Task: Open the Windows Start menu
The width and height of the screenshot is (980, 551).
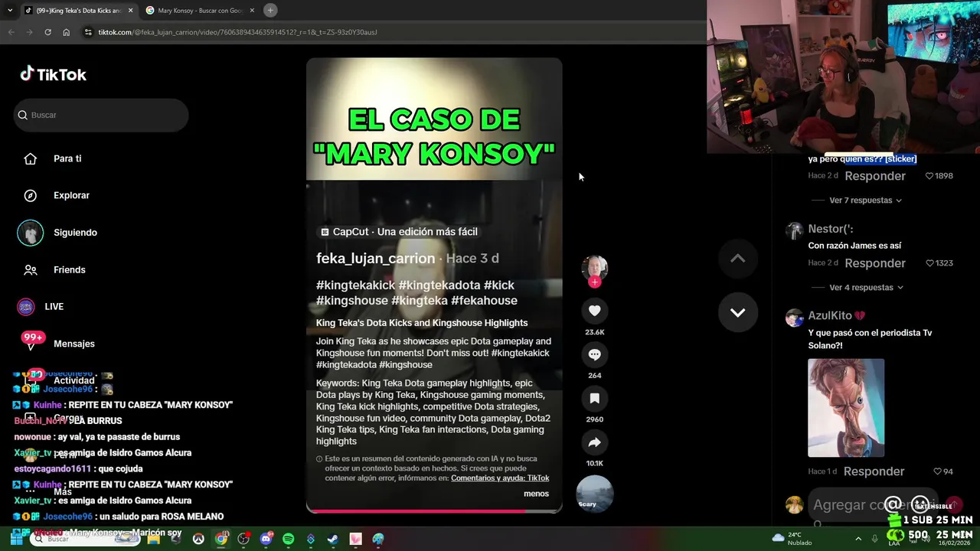Action: 16,539
